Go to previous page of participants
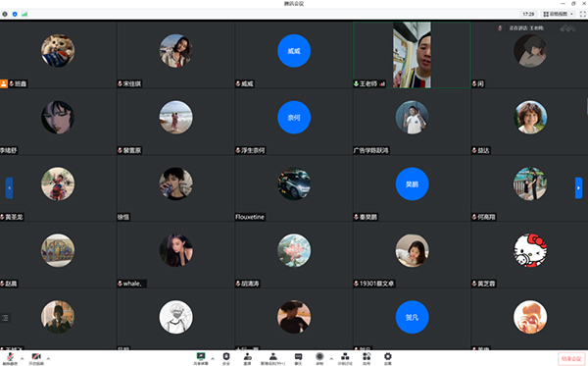Image resolution: width=588 pixels, height=366 pixels. tap(10, 187)
